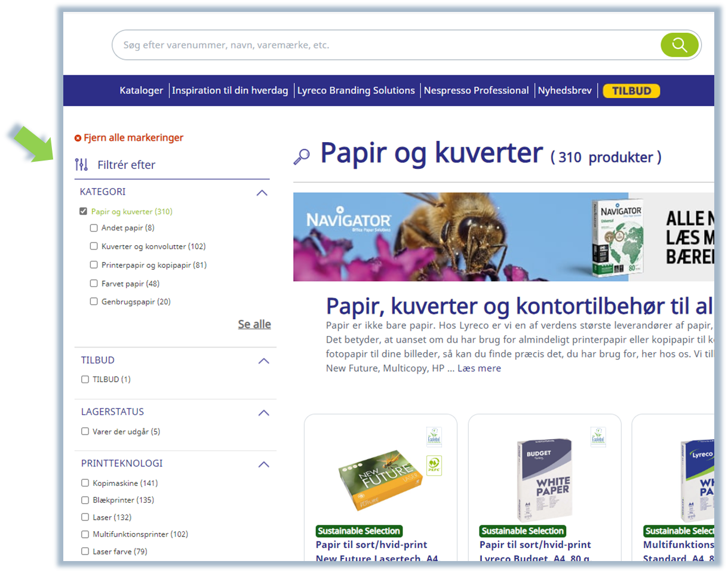The image size is (728, 573).
Task: Check the Blækprinter (135) filter
Action: 85,500
